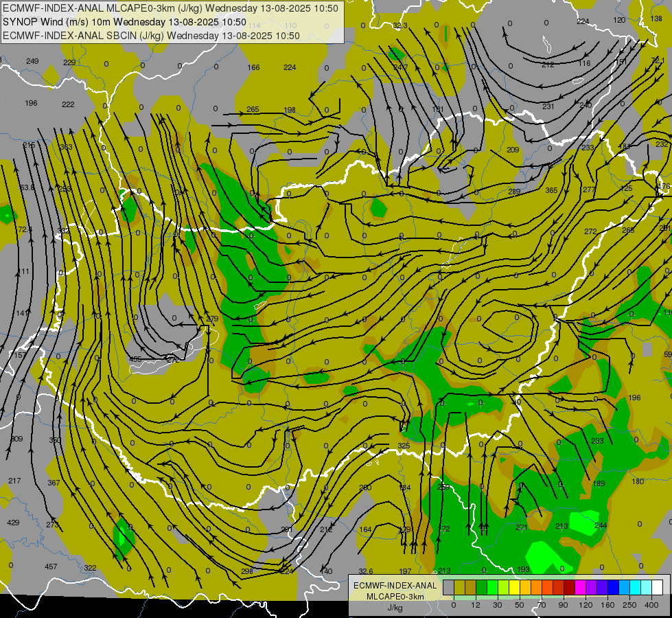Viewport: 672px width, 618px height.
Task: Click the map value 309
Action: [x=16, y=439]
